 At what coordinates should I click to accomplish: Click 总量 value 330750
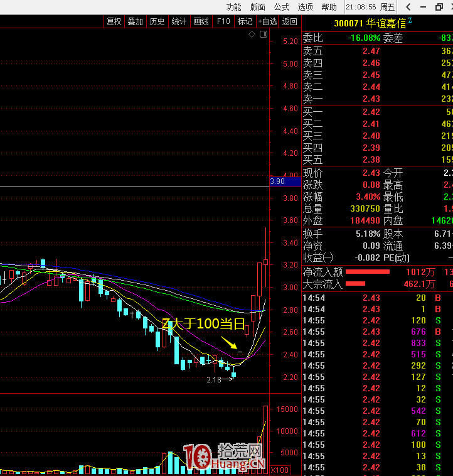coord(365,209)
